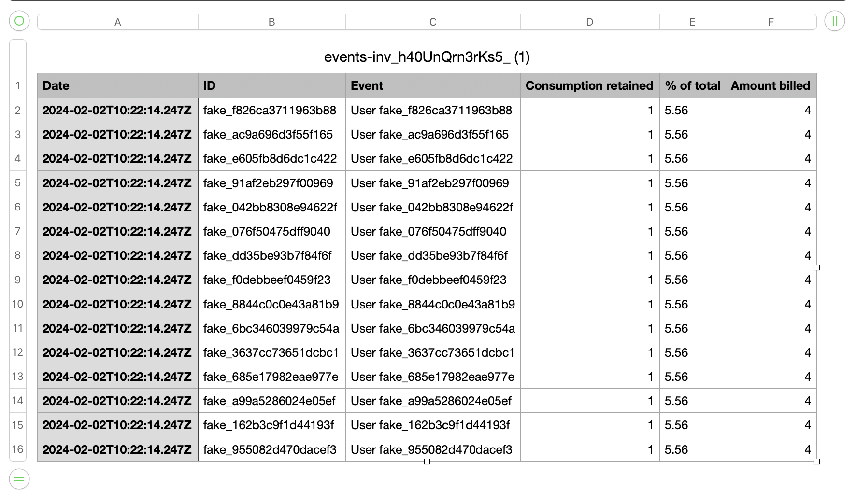Select the Amount billed cell in row 14
Viewport: 856px width, 504px height.
tap(771, 401)
